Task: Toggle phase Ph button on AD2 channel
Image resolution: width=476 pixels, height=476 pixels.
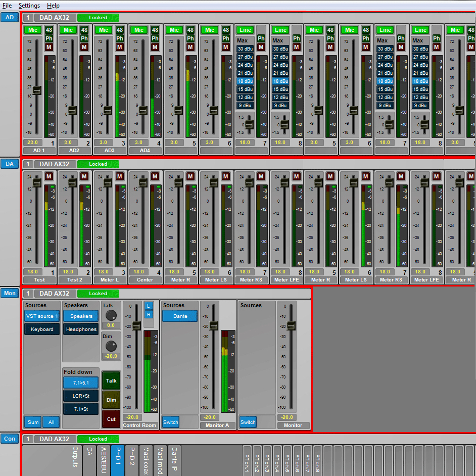Action: [84, 38]
